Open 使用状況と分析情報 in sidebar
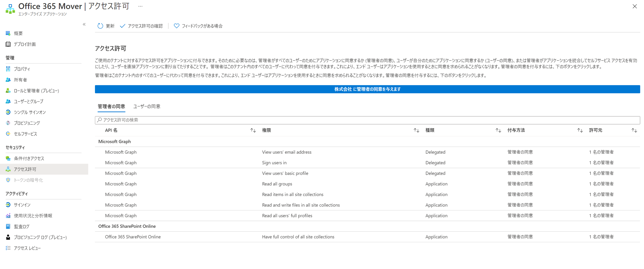 click(33, 216)
